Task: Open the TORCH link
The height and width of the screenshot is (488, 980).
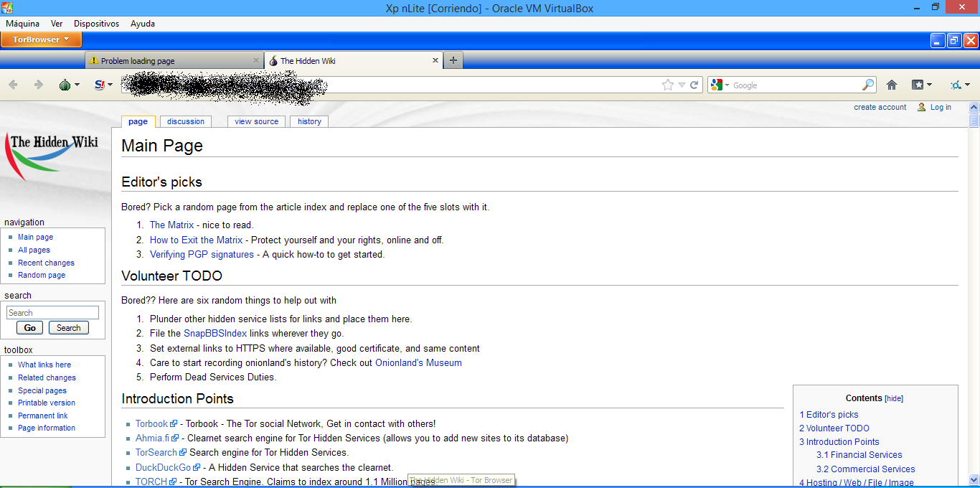Action: (x=156, y=482)
